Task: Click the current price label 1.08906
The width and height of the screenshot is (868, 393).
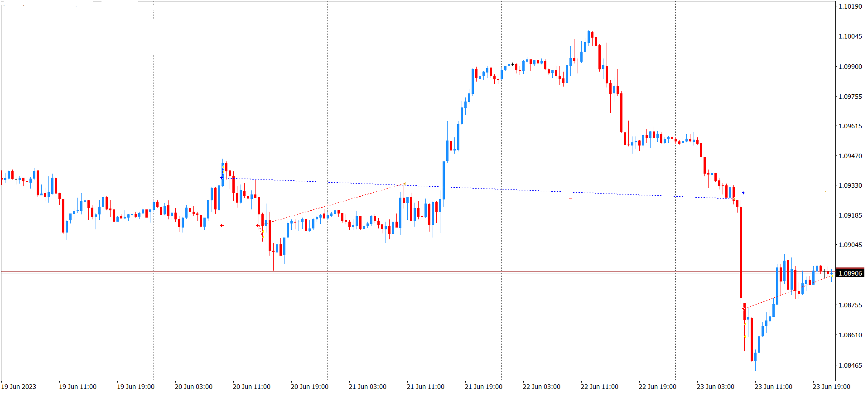Action: (x=850, y=273)
